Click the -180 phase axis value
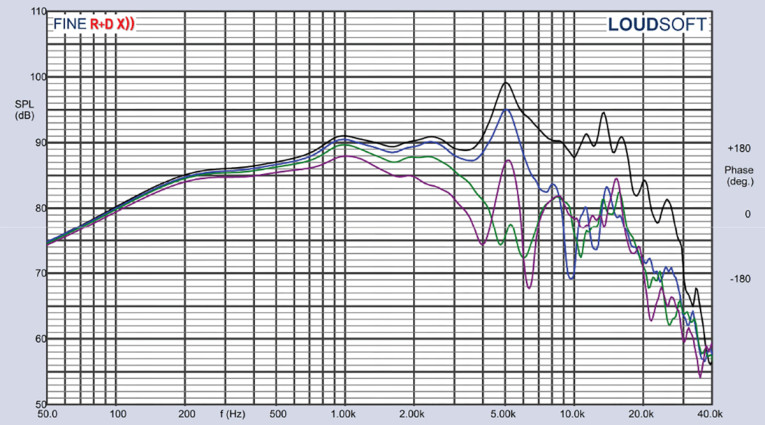 click(x=740, y=279)
